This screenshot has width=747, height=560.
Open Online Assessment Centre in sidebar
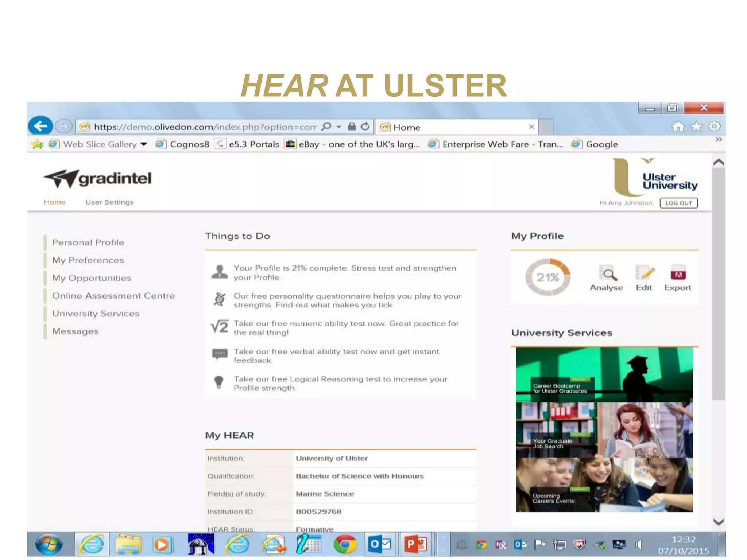click(x=113, y=296)
